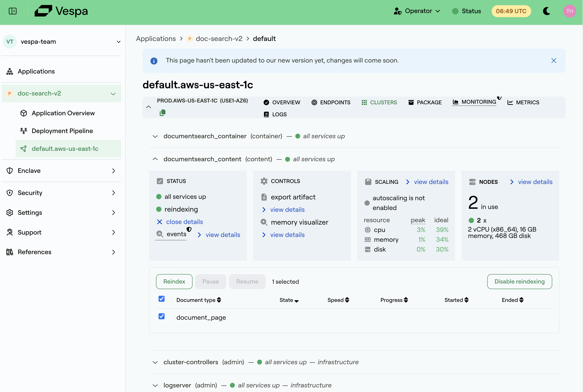Viewport: 583px width, 392px height.
Task: Open the Operator role dropdown
Action: 417,11
